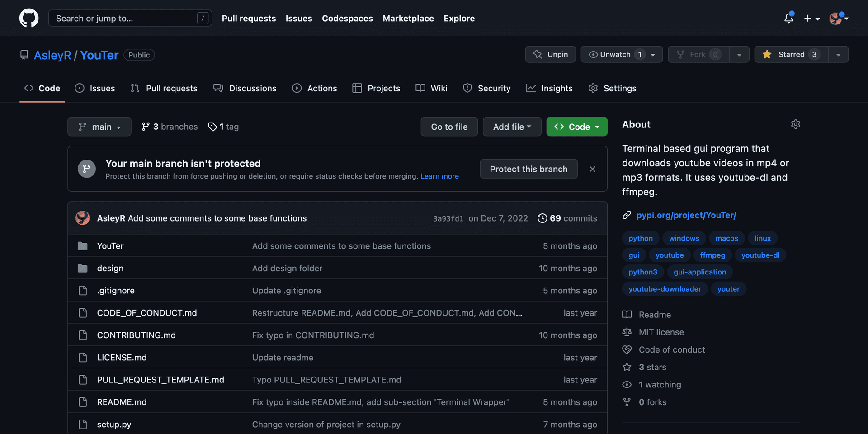Image resolution: width=868 pixels, height=434 pixels.
Task: Unpin the repository
Action: tap(550, 54)
